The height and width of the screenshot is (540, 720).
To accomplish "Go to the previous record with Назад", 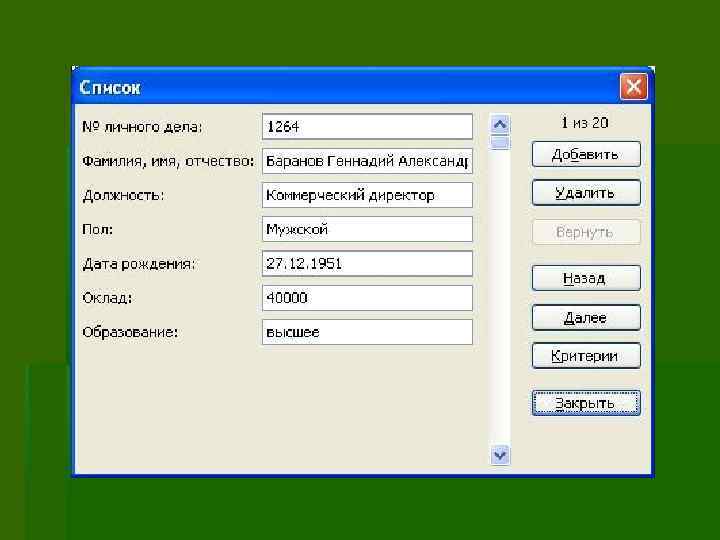I will click(x=586, y=278).
